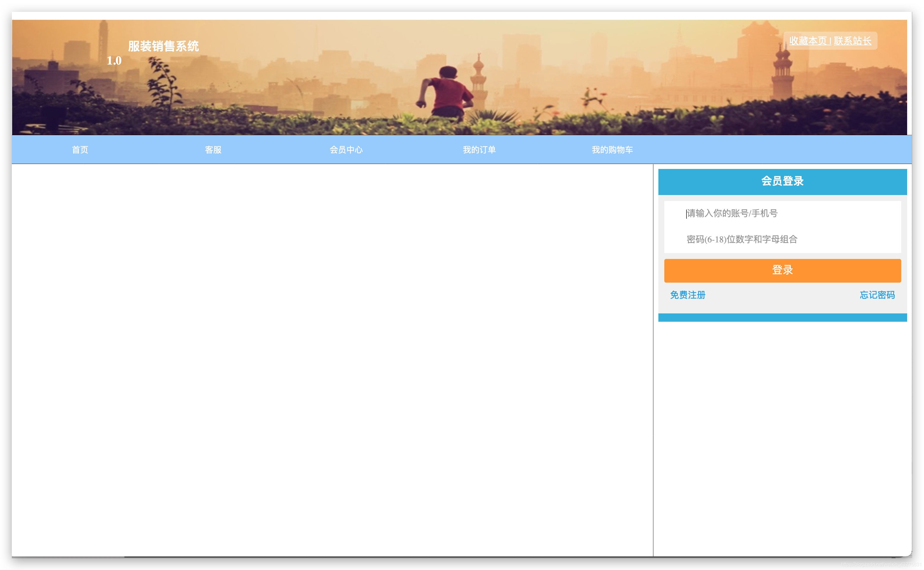
Task: Select 我的订单 in the navigation bar
Action: [x=479, y=150]
